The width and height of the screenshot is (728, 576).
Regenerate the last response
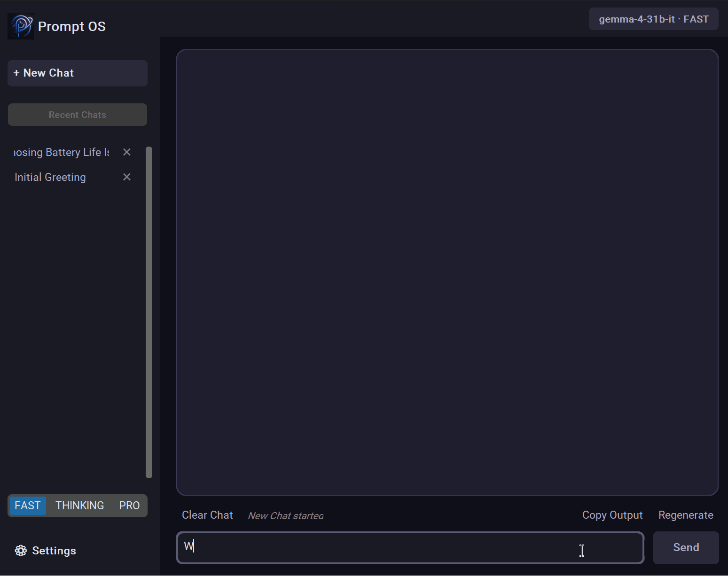coord(686,515)
